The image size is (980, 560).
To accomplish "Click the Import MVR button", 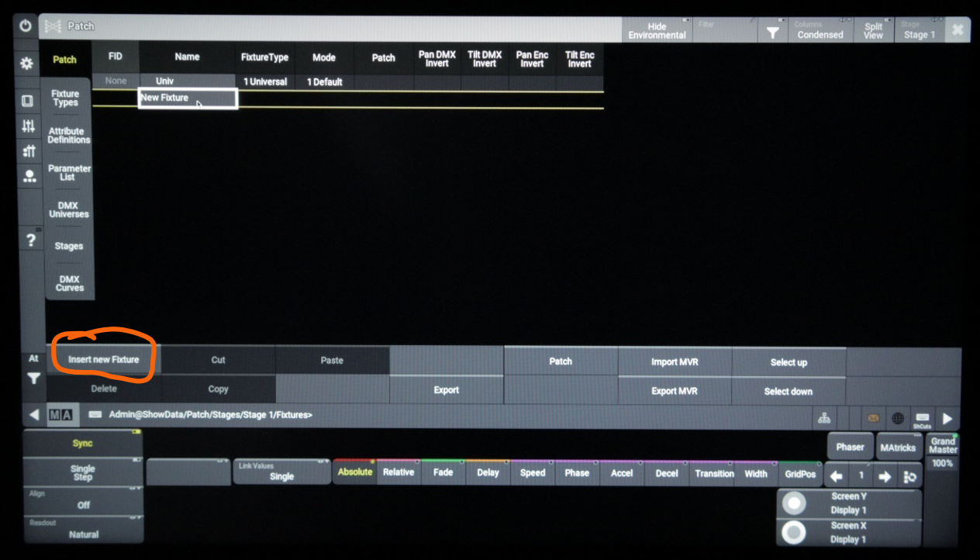I will (675, 361).
